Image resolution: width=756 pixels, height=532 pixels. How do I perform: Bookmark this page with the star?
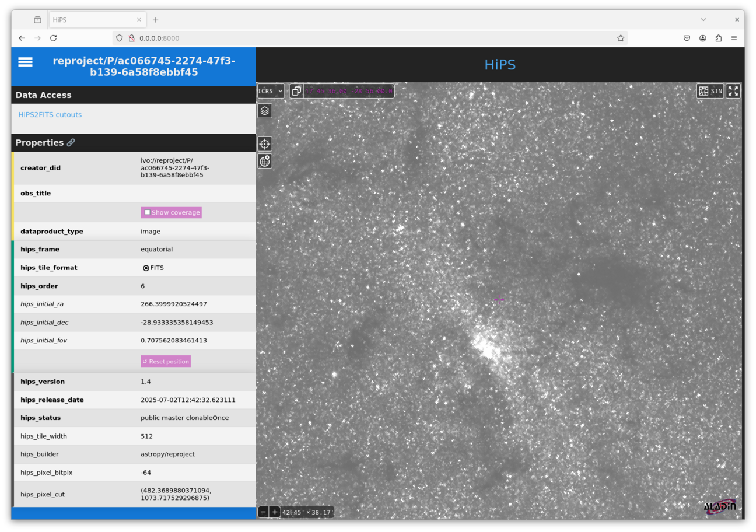(621, 38)
